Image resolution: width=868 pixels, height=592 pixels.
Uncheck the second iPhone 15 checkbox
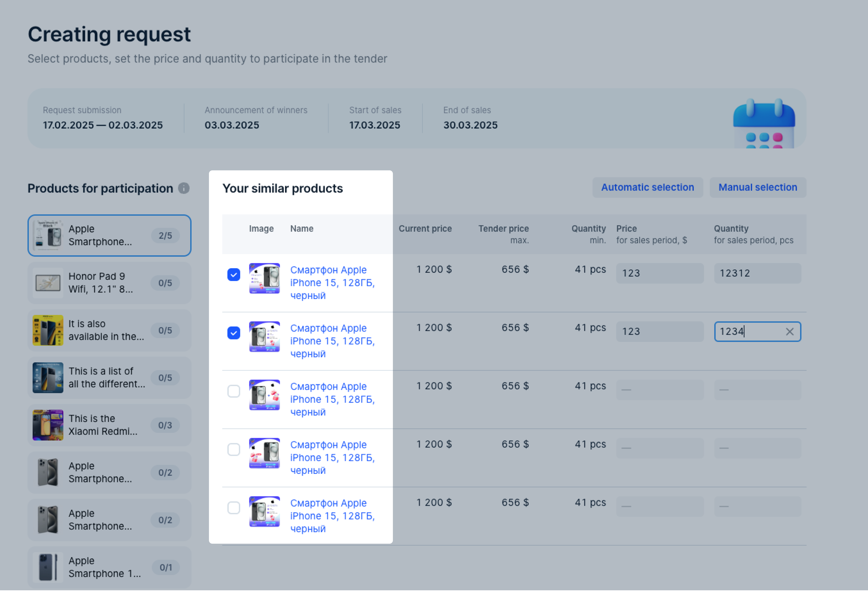234,333
